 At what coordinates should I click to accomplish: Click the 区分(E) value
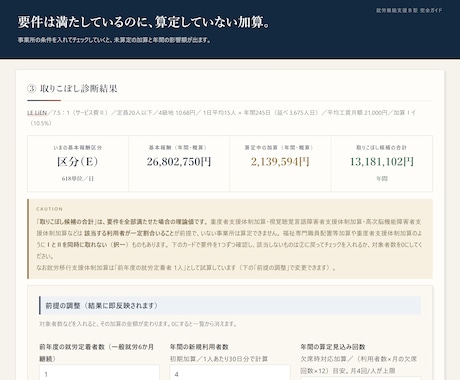tap(78, 162)
